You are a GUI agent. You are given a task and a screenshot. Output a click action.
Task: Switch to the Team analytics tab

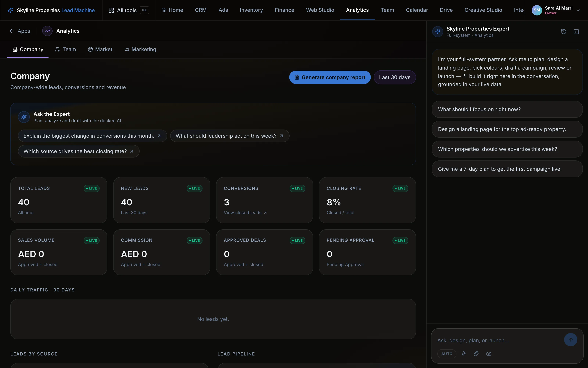click(66, 49)
